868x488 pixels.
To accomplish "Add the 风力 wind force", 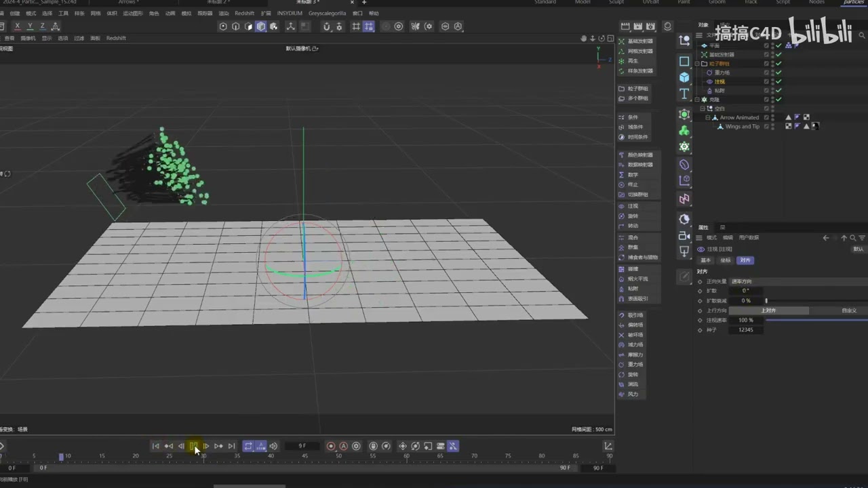I will 629,394.
